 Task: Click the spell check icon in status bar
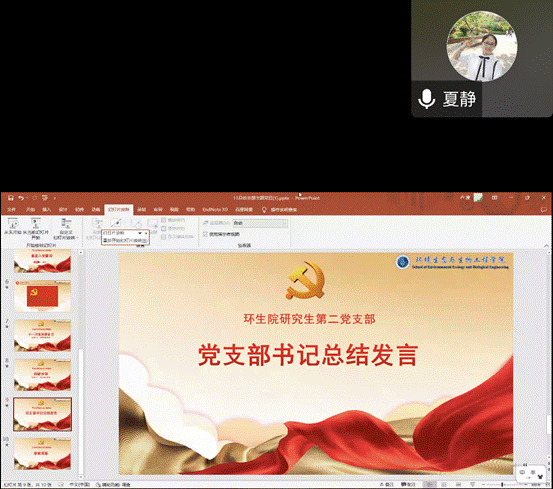click(61, 484)
